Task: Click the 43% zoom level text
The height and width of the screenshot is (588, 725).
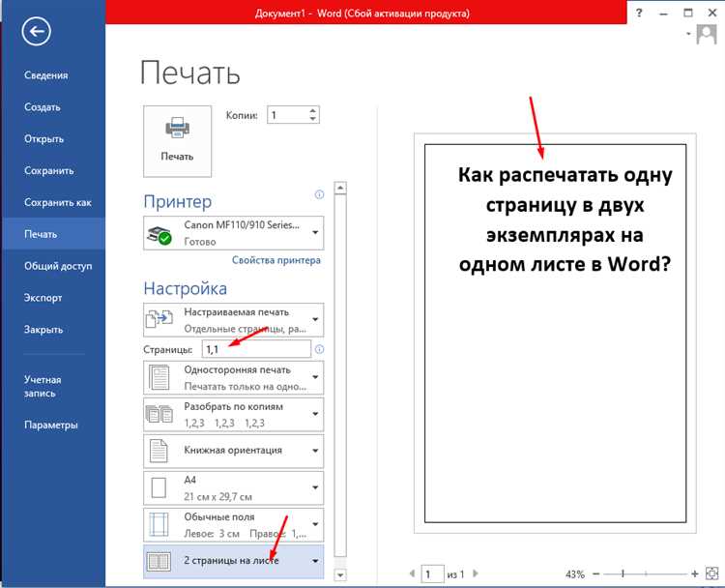Action: point(575,574)
